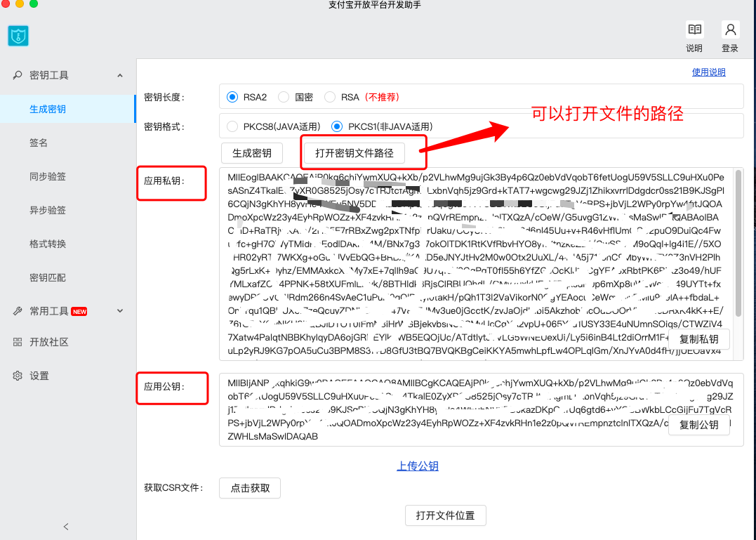
Task: Open 密钥匹配 sidebar item
Action: click(67, 277)
